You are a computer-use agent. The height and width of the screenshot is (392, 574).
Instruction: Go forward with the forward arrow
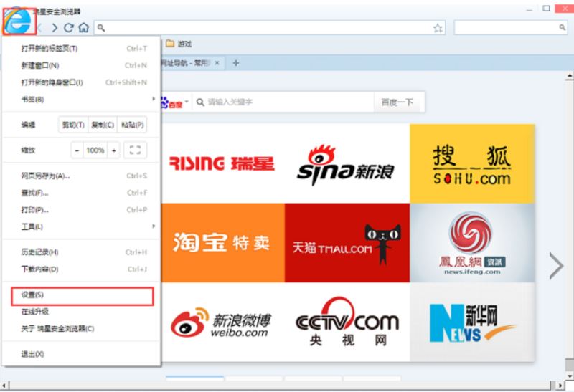tap(55, 27)
